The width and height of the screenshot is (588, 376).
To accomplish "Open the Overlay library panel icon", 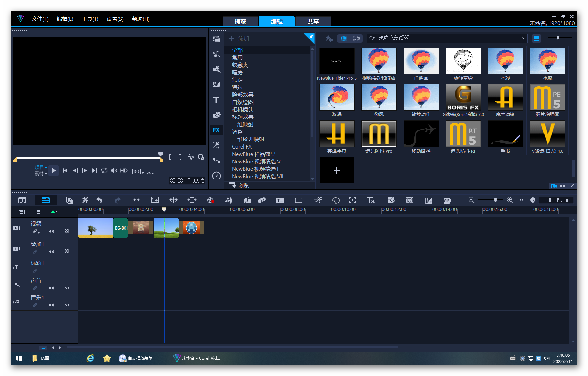I will click(216, 115).
